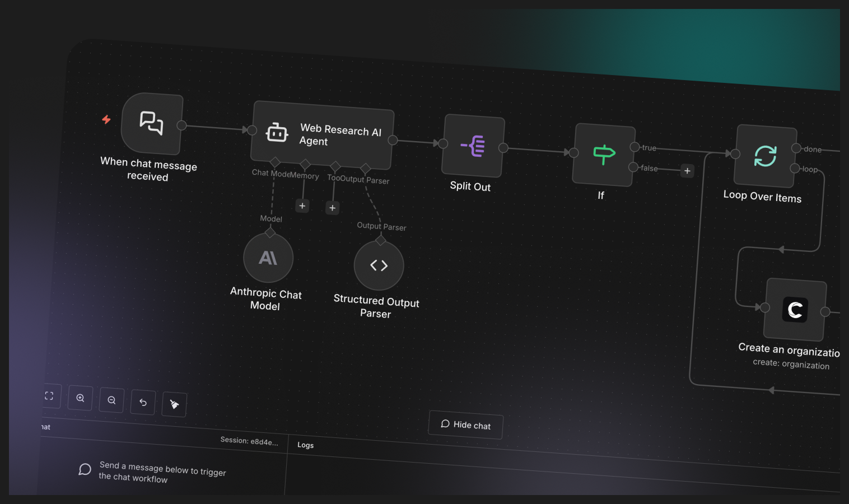Open the Web Research AI Agent robot icon

(x=277, y=132)
